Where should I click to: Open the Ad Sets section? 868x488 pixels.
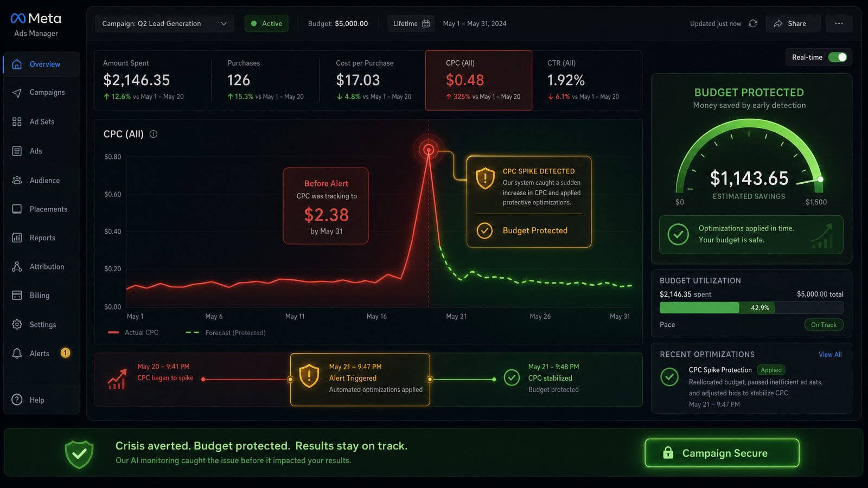tap(42, 121)
